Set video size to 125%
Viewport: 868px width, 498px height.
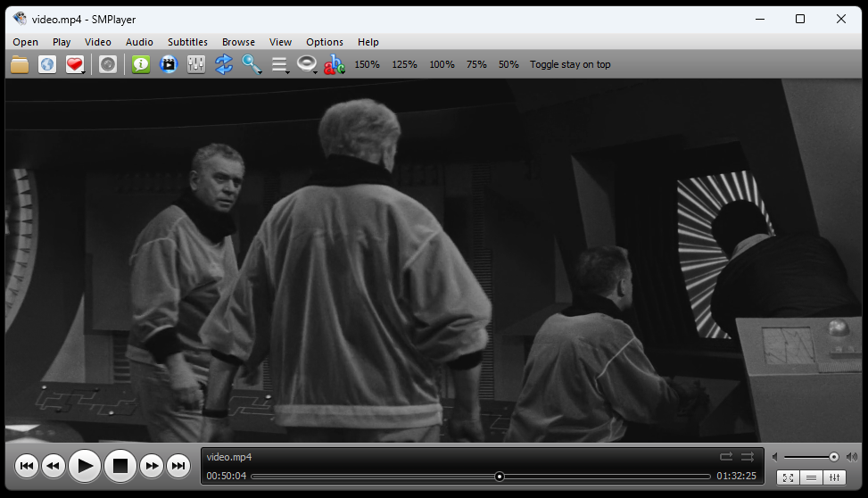[405, 64]
